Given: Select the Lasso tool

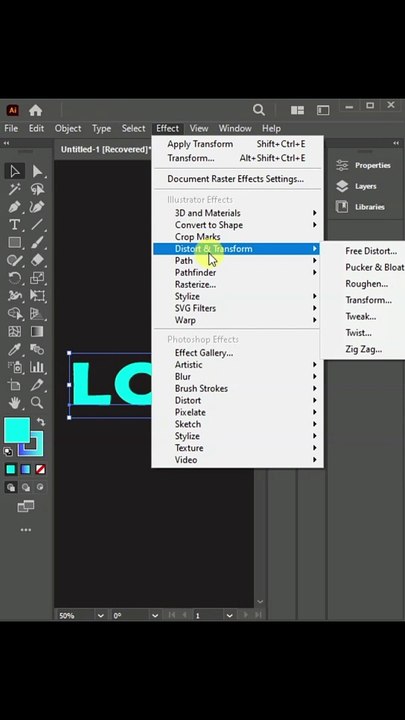Looking at the screenshot, I should (37, 189).
